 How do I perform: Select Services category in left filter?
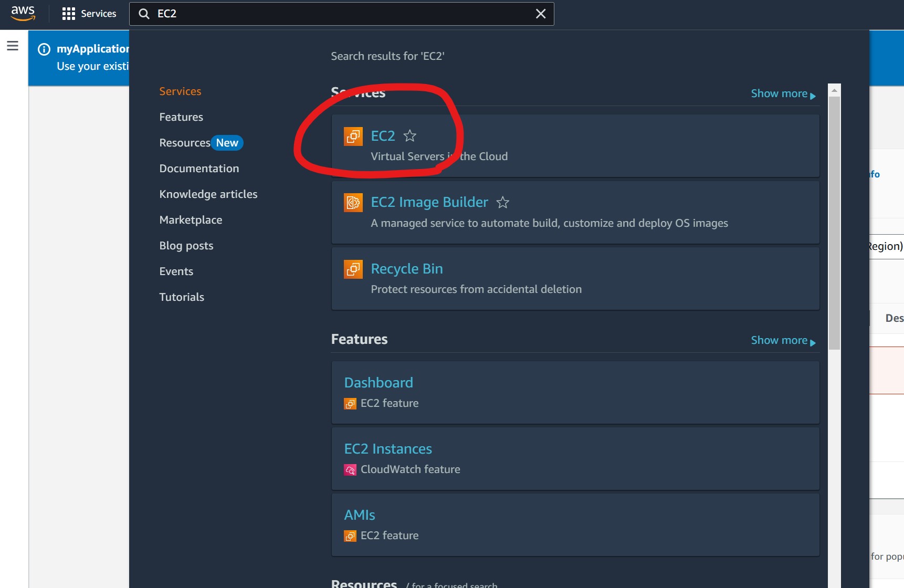click(180, 91)
